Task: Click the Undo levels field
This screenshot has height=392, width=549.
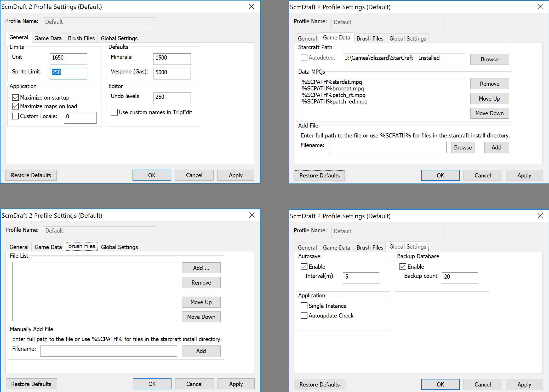Action: click(172, 98)
